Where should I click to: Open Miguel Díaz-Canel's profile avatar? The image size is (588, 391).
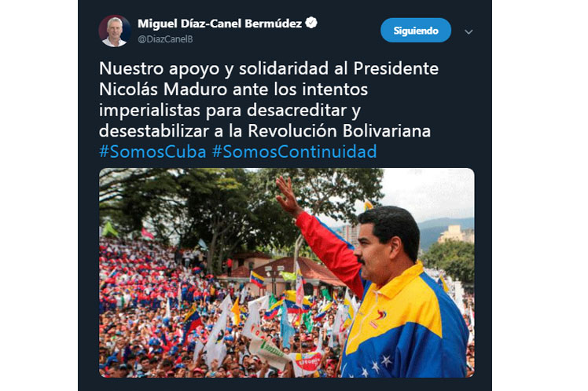[x=114, y=31]
